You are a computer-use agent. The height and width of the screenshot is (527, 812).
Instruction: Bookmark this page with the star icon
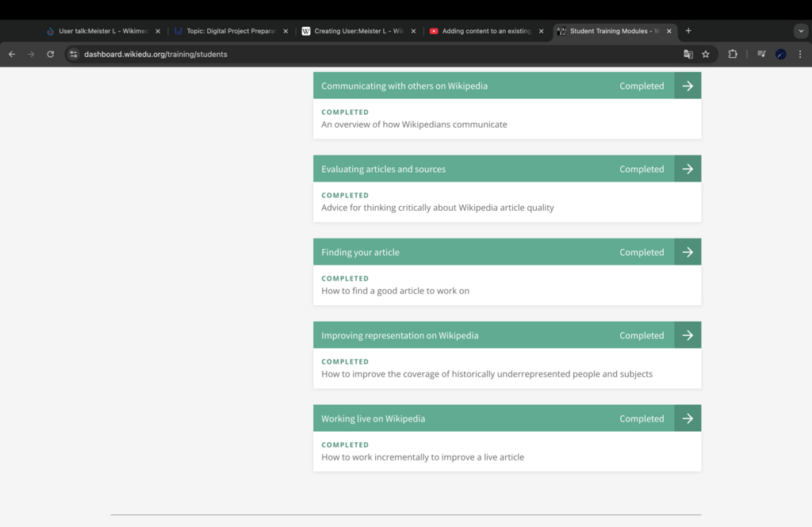705,55
